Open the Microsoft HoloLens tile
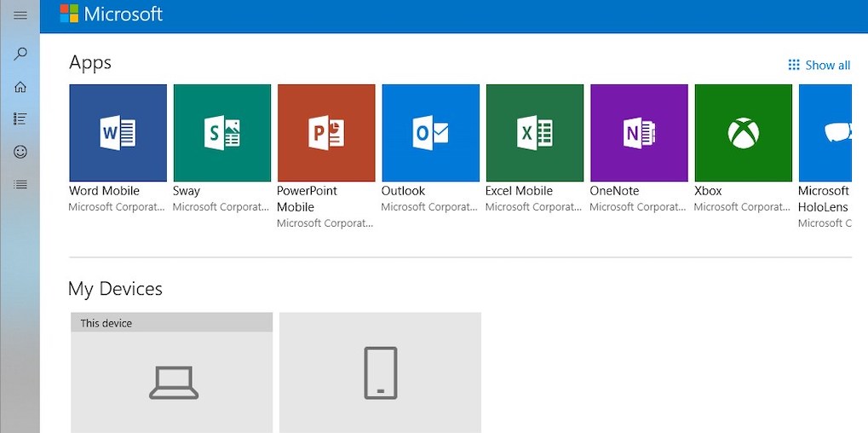The height and width of the screenshot is (433, 868). click(825, 133)
